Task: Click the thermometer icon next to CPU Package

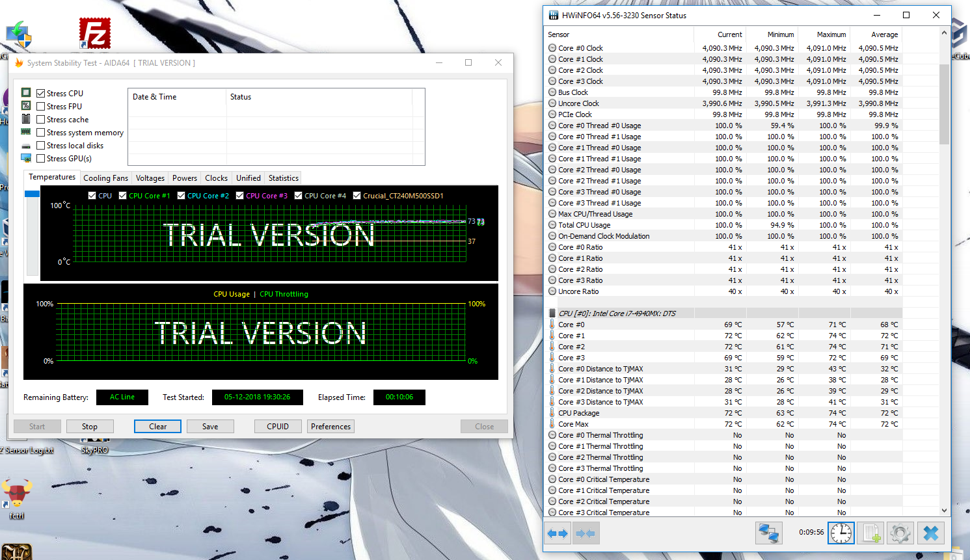Action: coord(552,413)
